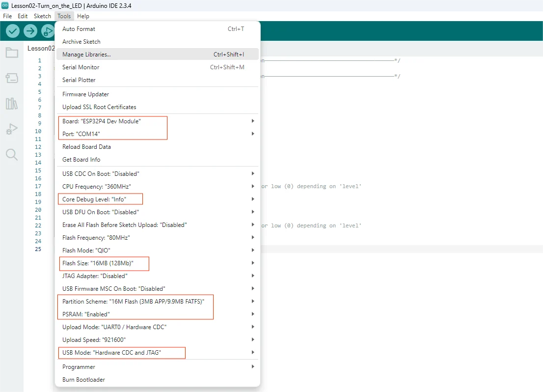The height and width of the screenshot is (392, 543).
Task: Expand Partition Scheme submenu
Action: coord(158,302)
